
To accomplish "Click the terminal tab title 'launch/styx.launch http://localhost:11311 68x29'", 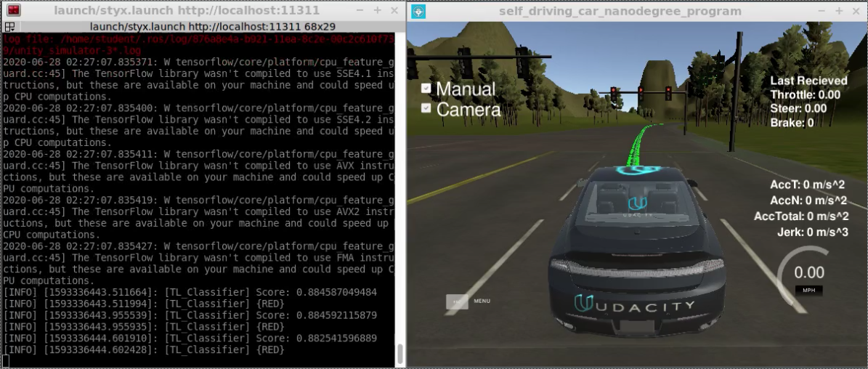I will point(212,27).
